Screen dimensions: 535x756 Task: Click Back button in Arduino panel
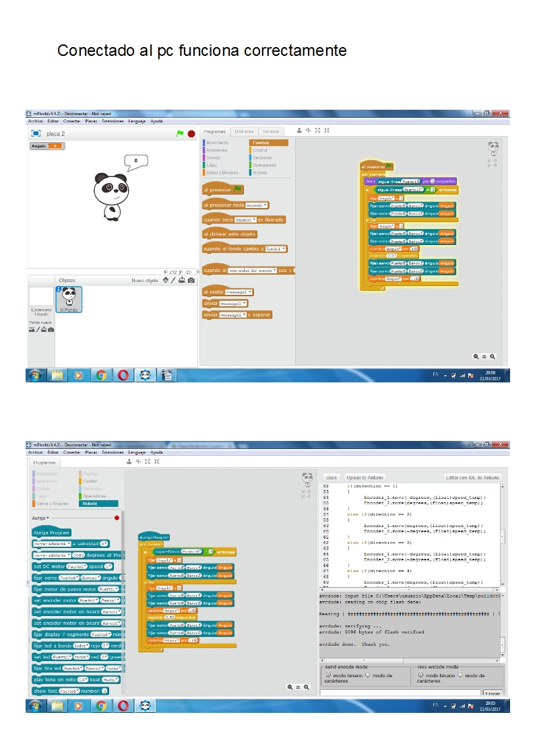(332, 477)
